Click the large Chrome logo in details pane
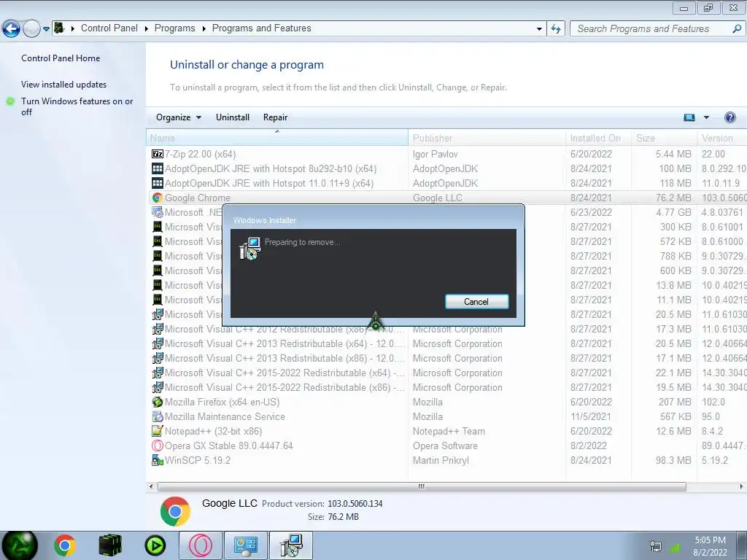 pyautogui.click(x=175, y=511)
